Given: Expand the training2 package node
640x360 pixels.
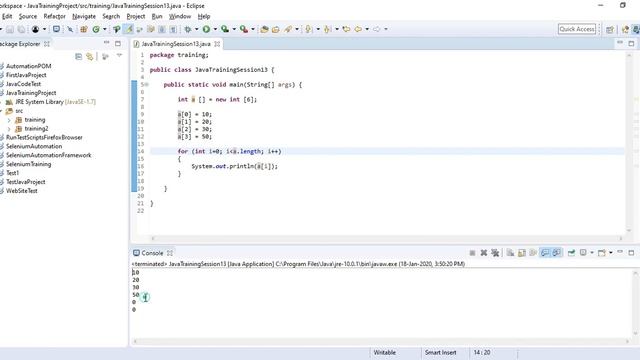Looking at the screenshot, I should click(x=9, y=129).
